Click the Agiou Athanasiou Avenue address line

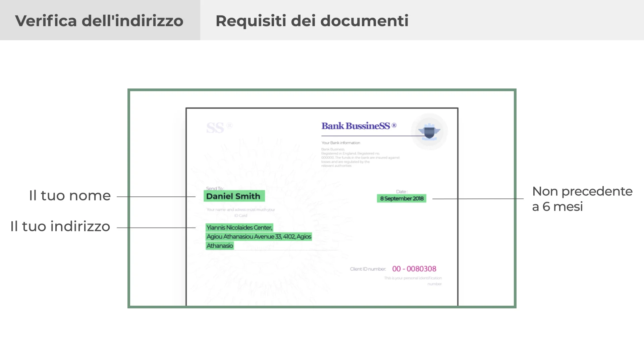click(x=259, y=237)
